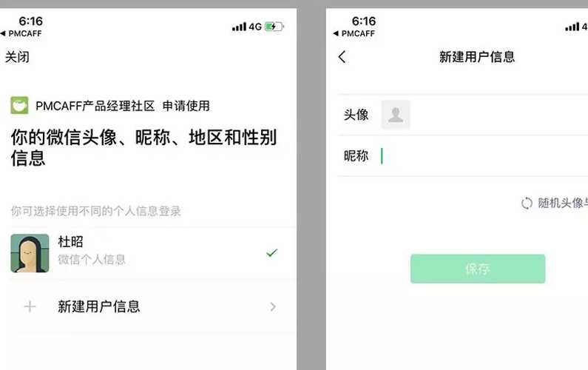Expand the 新建用户信息 chevron arrow
Image resolution: width=588 pixels, height=370 pixels.
pyautogui.click(x=273, y=307)
